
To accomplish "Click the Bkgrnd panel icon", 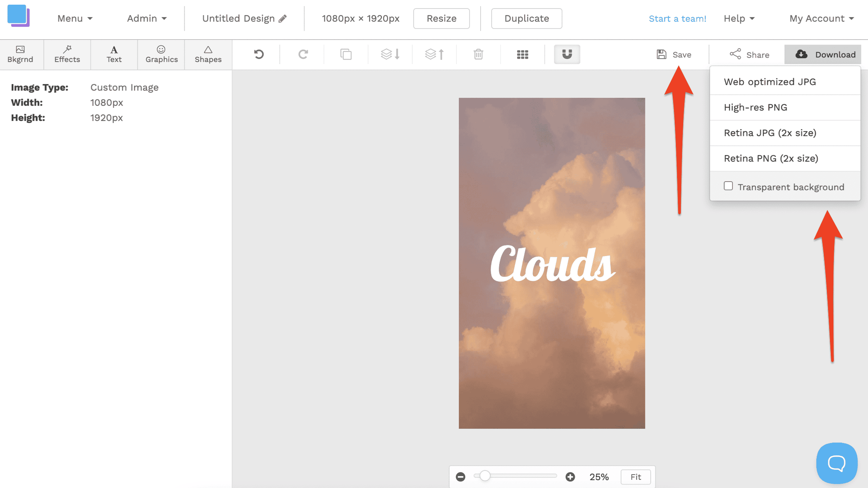I will pyautogui.click(x=20, y=54).
